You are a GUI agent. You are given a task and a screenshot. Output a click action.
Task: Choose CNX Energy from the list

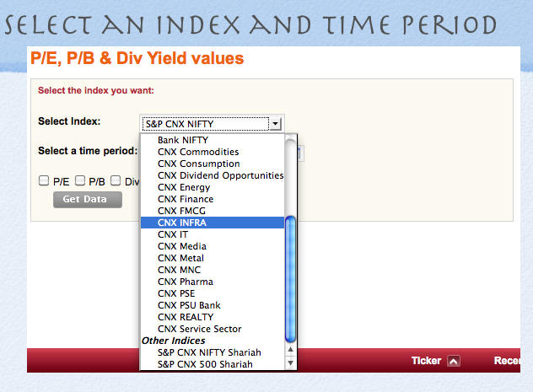coord(213,187)
